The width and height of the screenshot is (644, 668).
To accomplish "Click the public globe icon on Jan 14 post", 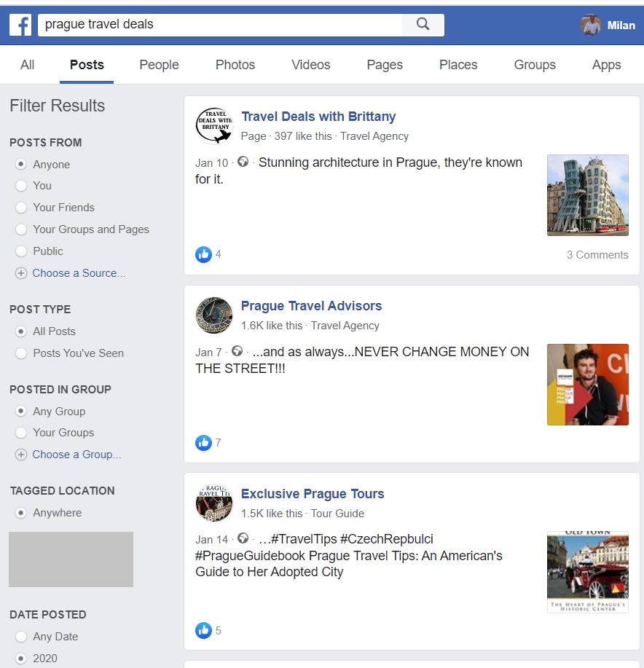I will tap(243, 538).
